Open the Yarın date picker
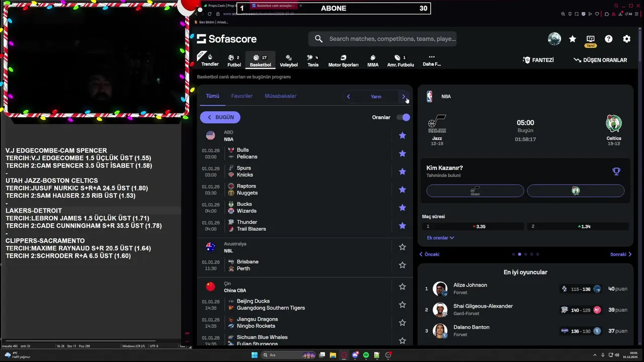Viewport: 644px width, 362px height. pos(376,97)
